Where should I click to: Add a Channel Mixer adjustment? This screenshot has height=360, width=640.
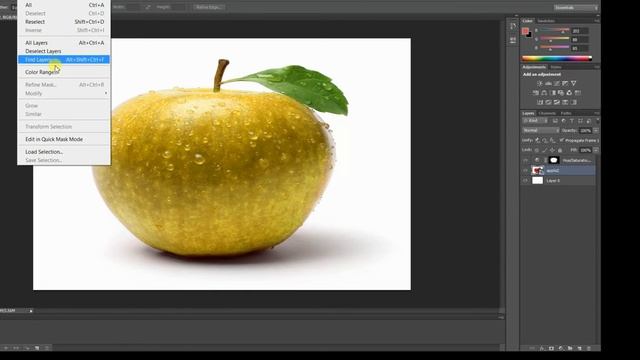pyautogui.click(x=569, y=93)
